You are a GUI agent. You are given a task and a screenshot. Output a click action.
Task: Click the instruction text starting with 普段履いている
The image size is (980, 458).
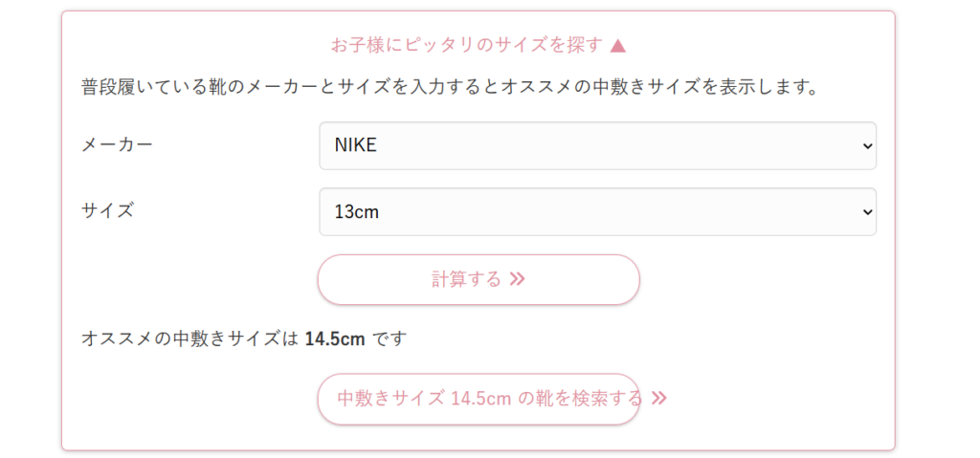click(x=450, y=88)
